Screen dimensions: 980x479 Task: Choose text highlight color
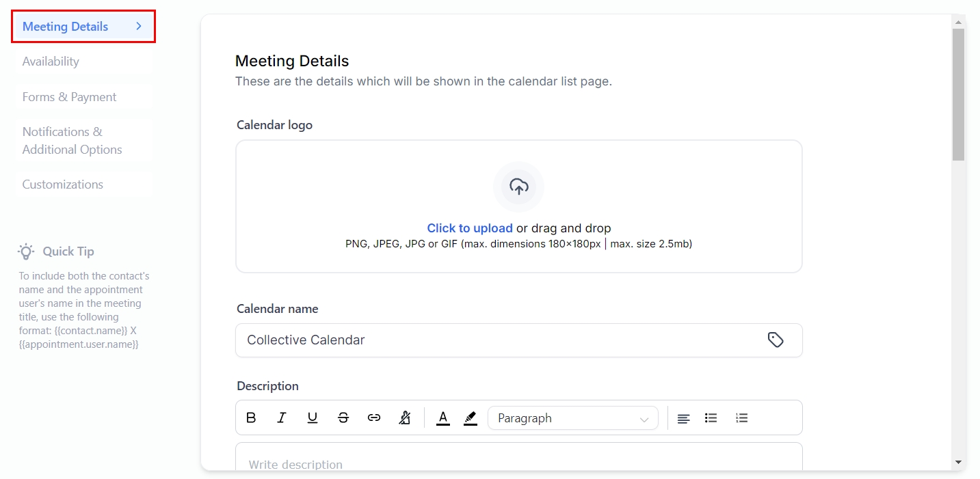click(x=471, y=418)
